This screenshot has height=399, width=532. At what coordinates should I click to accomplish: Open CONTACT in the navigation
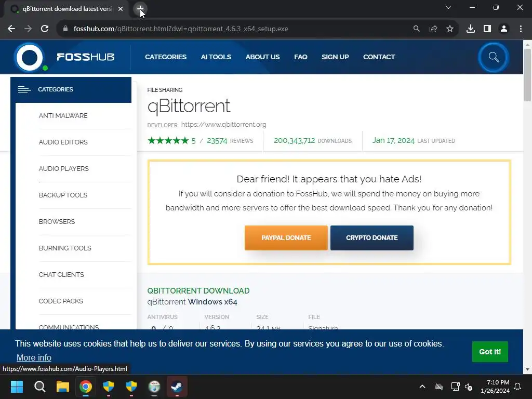tap(379, 57)
